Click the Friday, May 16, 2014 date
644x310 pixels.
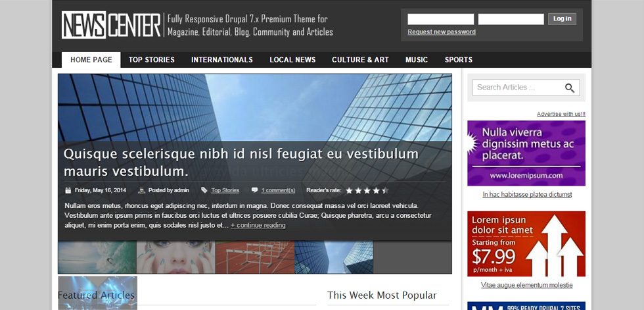point(101,190)
